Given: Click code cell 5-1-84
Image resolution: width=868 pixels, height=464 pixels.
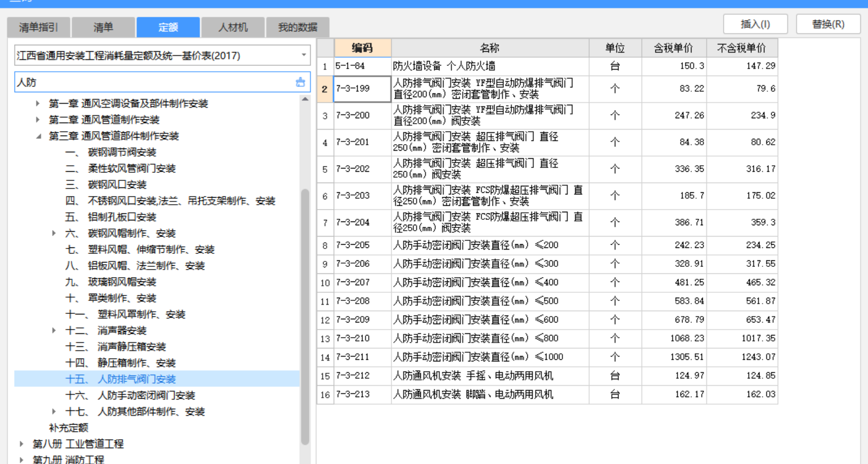Looking at the screenshot, I should click(362, 66).
